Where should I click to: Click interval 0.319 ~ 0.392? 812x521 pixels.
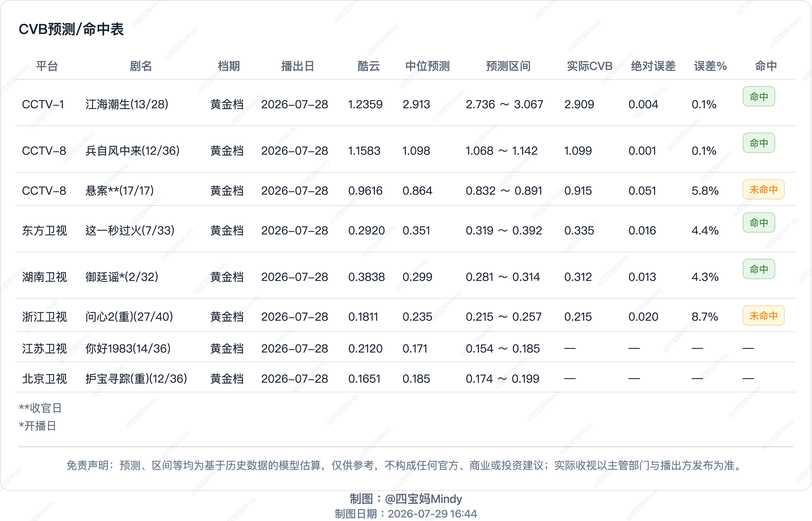[504, 230]
